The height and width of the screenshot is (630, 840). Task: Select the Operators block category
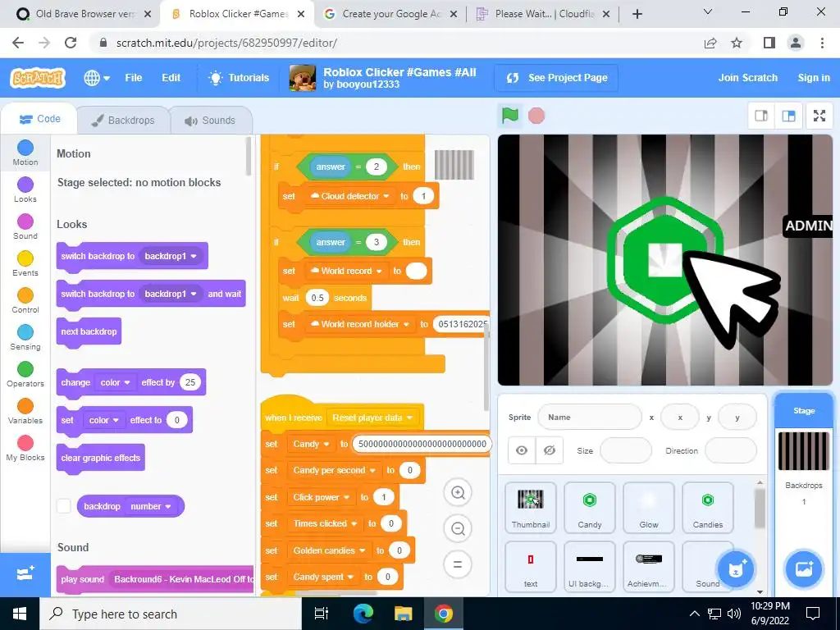pos(25,374)
